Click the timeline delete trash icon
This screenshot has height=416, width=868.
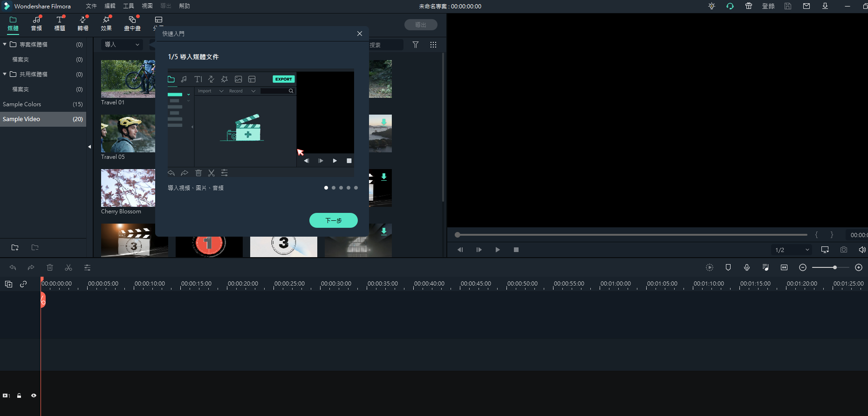tap(50, 267)
